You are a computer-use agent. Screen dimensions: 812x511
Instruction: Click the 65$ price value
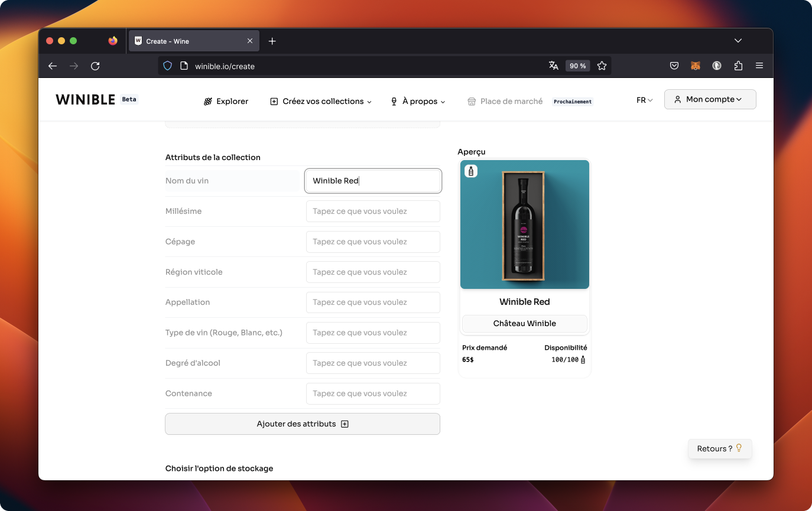coord(468,359)
